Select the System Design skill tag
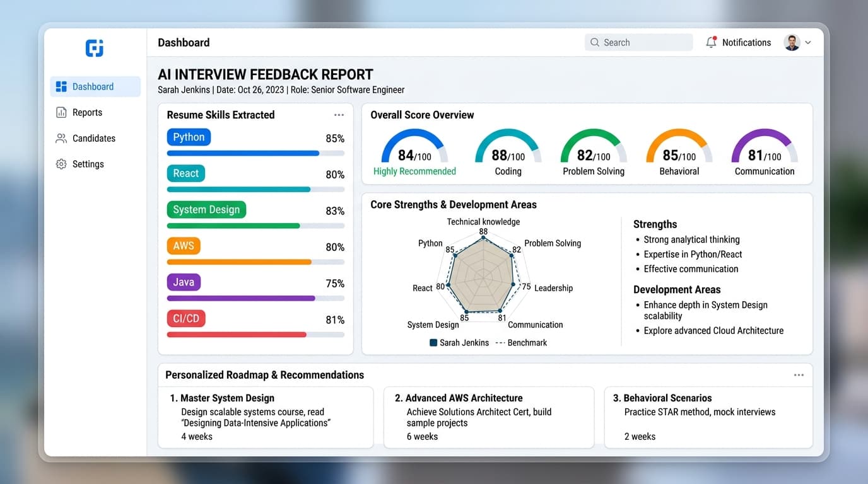The height and width of the screenshot is (484, 868). coord(206,210)
